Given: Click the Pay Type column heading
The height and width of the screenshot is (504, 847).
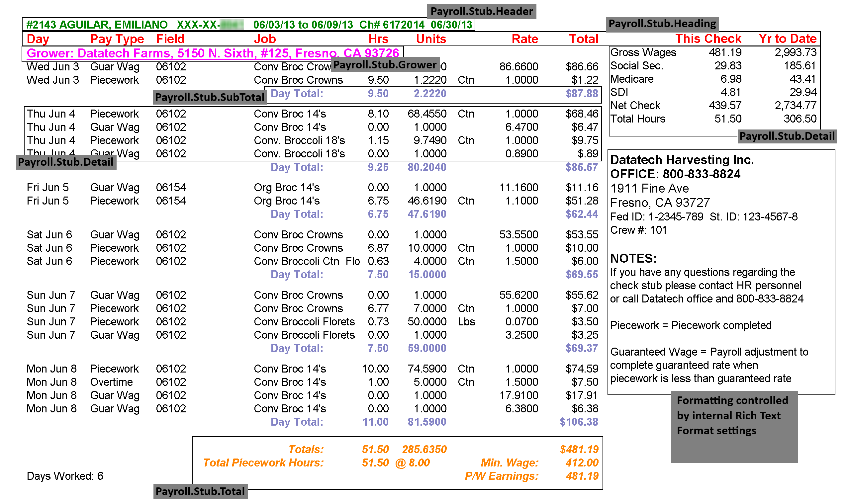Looking at the screenshot, I should point(117,39).
